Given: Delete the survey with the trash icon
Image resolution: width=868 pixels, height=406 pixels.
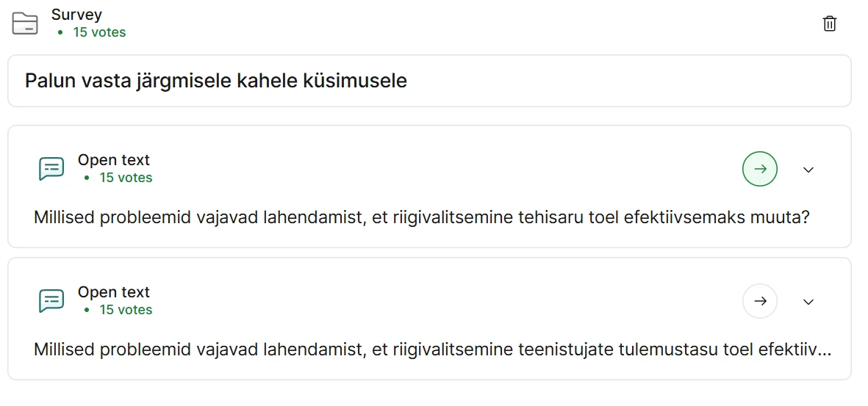Looking at the screenshot, I should click(829, 23).
